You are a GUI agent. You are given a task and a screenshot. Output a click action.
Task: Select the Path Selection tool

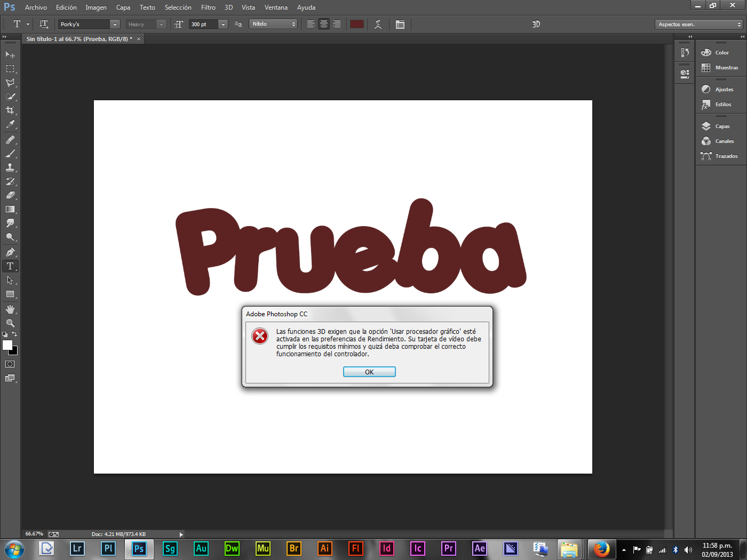coord(10,280)
